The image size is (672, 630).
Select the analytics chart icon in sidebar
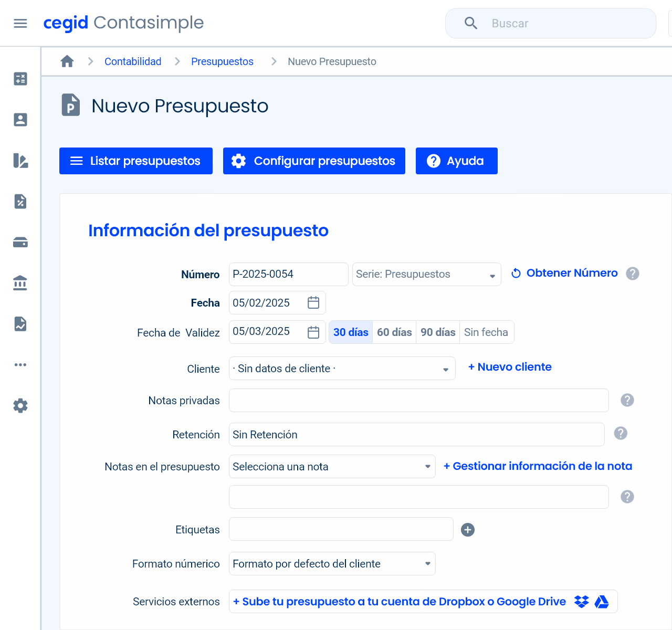click(x=20, y=161)
